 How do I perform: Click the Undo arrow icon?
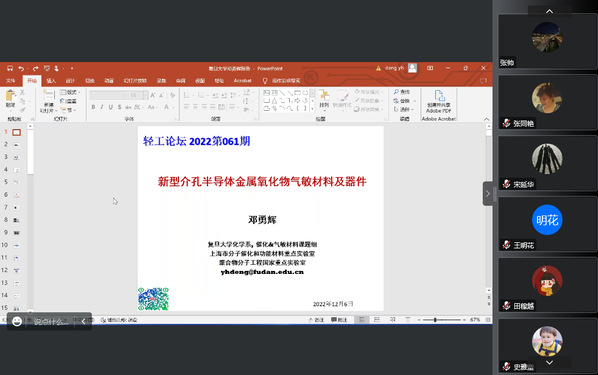pos(21,68)
